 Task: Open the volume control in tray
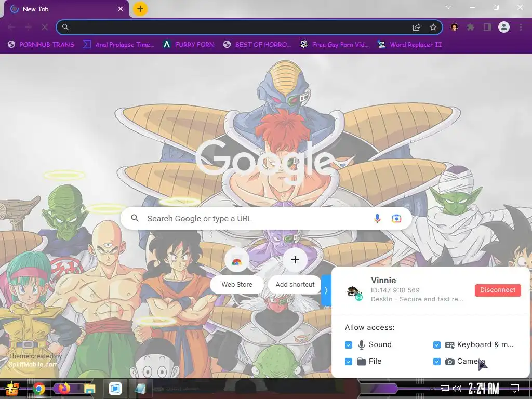point(457,389)
